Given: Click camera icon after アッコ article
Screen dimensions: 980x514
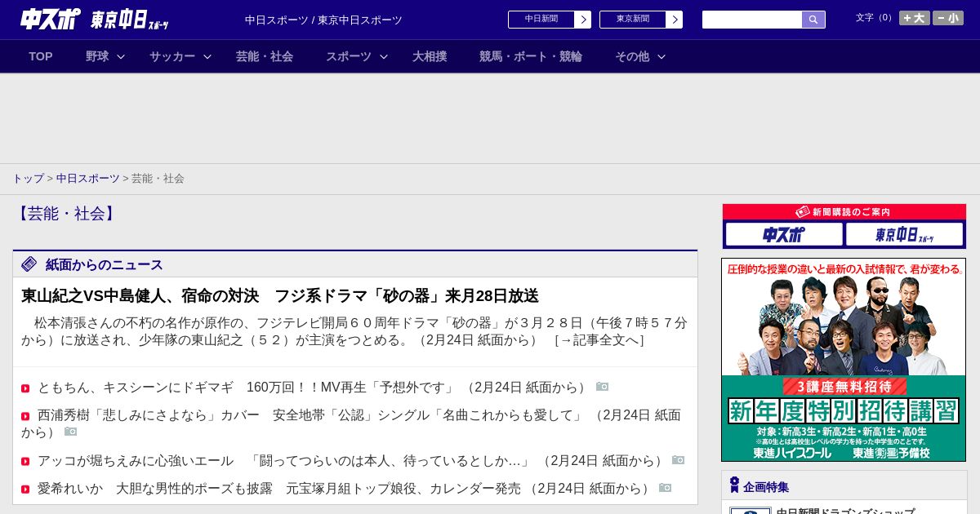Looking at the screenshot, I should [679, 460].
